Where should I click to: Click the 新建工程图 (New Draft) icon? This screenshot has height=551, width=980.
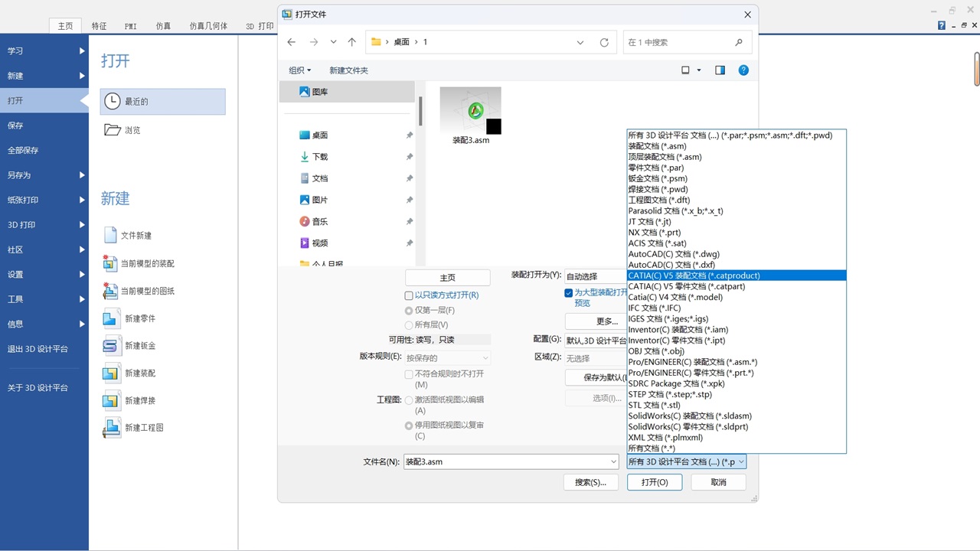111,428
